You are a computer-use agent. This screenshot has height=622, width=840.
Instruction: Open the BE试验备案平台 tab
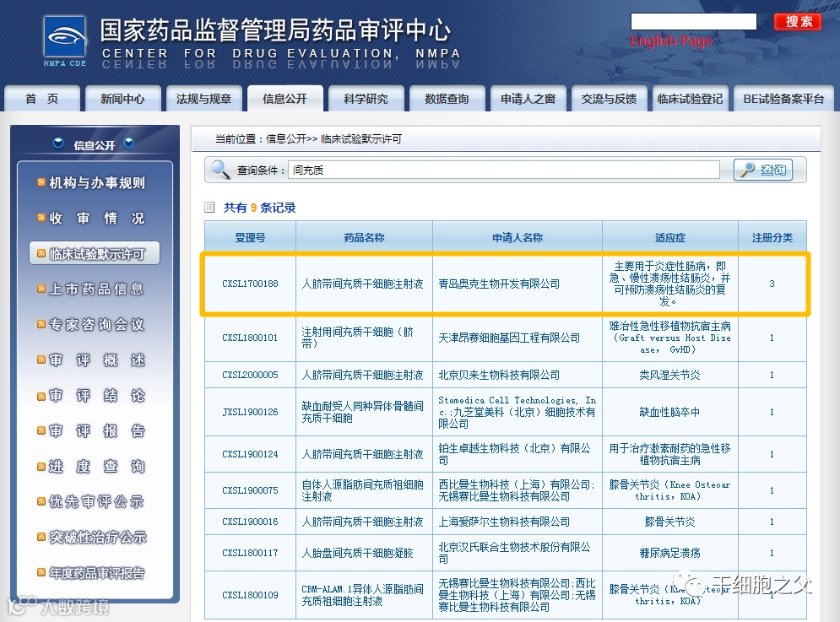coord(783,99)
